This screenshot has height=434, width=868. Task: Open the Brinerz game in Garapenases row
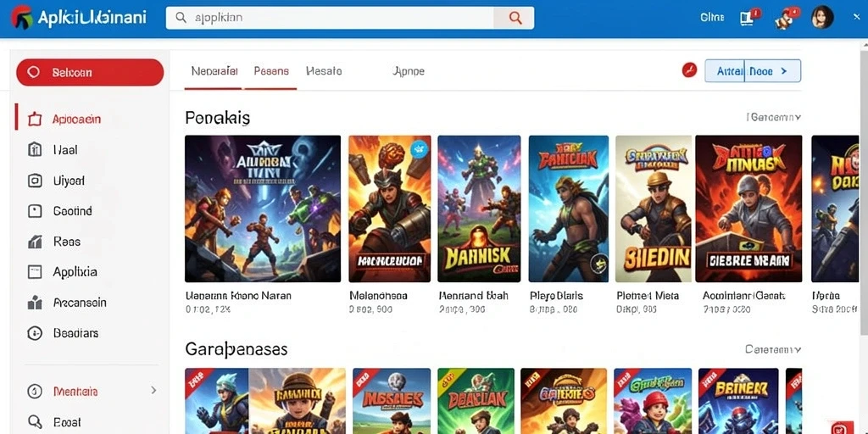point(738,401)
